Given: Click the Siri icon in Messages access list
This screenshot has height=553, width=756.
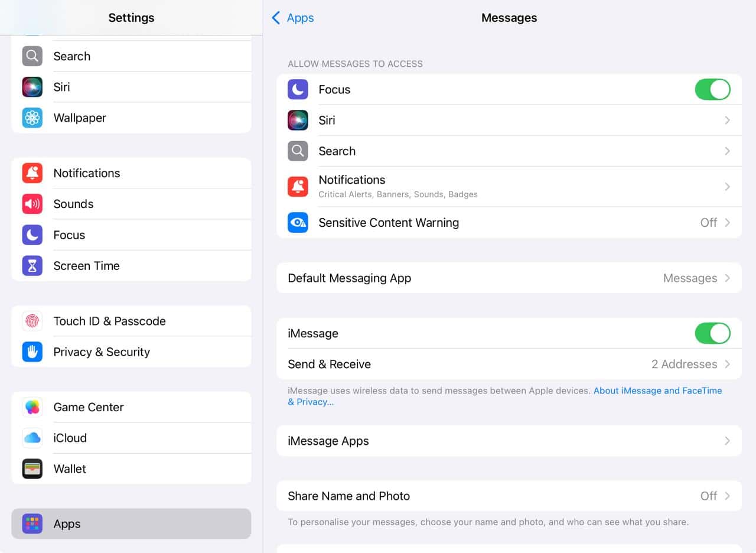Looking at the screenshot, I should point(298,120).
